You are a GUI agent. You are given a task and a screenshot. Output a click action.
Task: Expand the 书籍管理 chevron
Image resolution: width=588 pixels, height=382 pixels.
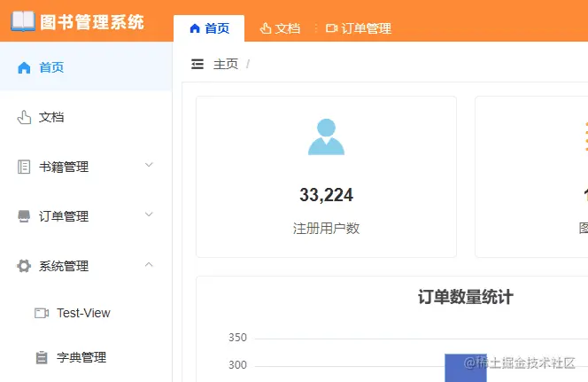[x=149, y=165]
